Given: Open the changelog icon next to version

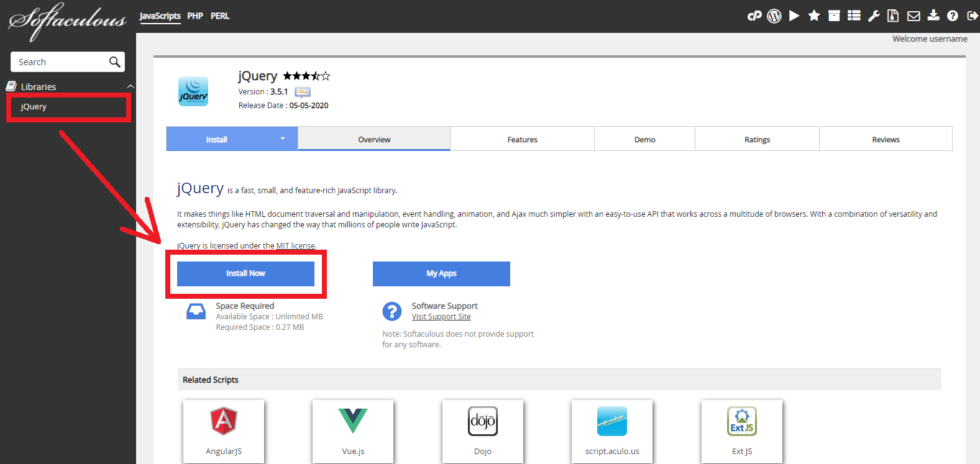Looking at the screenshot, I should click(x=303, y=92).
